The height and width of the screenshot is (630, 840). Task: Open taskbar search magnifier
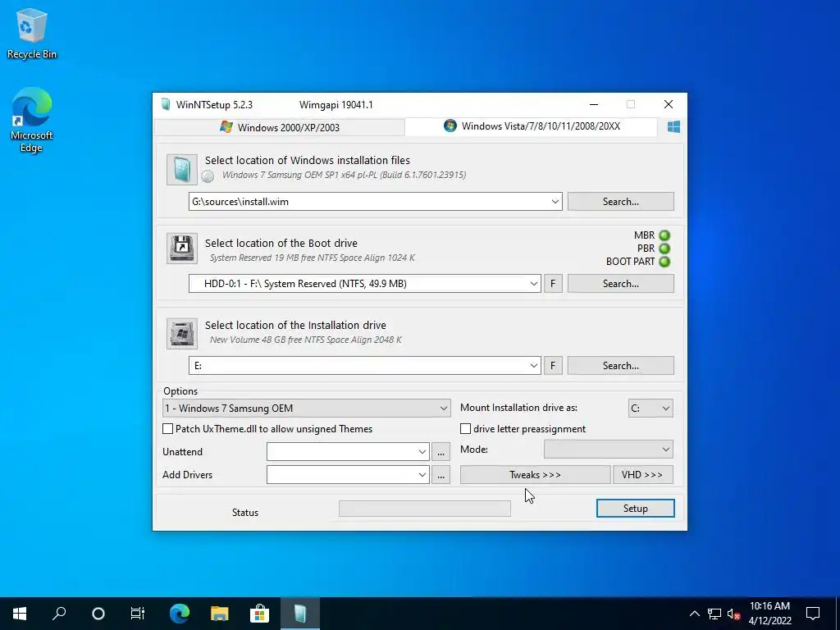(59, 614)
